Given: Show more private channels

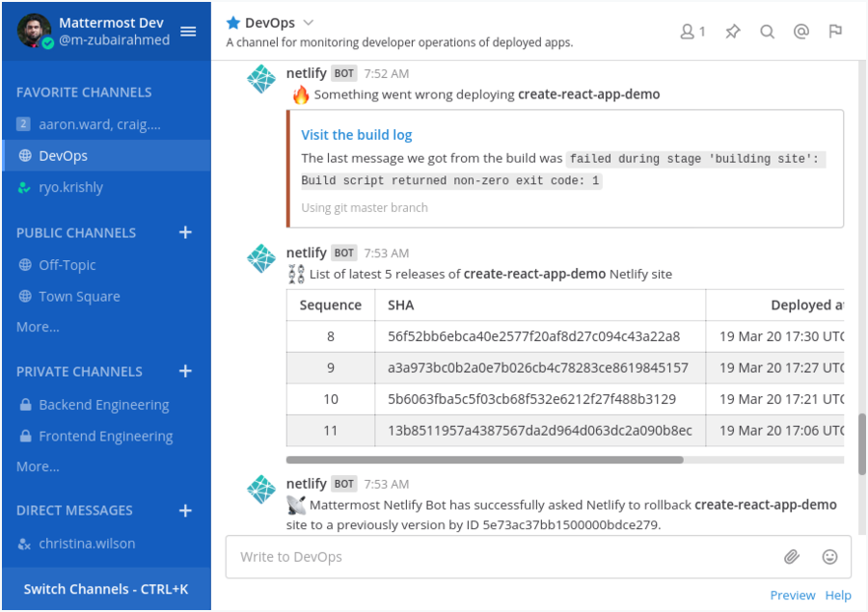Looking at the screenshot, I should [x=38, y=466].
